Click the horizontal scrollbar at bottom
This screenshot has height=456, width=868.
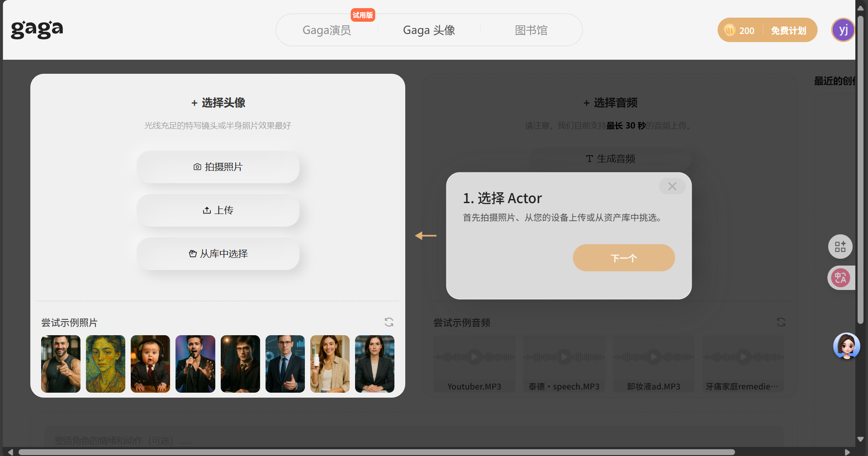click(x=376, y=452)
